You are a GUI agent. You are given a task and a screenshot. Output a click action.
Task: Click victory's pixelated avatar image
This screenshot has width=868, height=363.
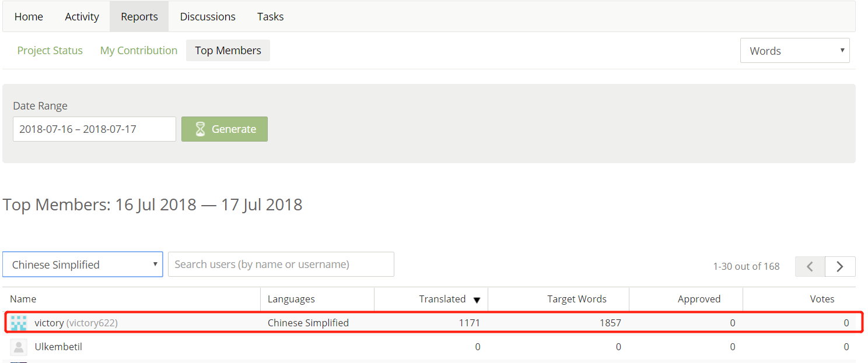(x=18, y=322)
